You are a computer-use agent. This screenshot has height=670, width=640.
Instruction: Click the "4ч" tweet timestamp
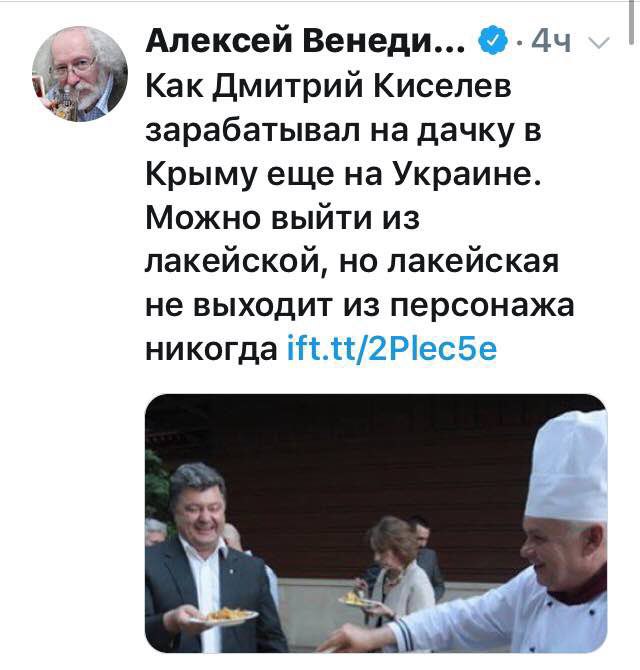coord(552,42)
